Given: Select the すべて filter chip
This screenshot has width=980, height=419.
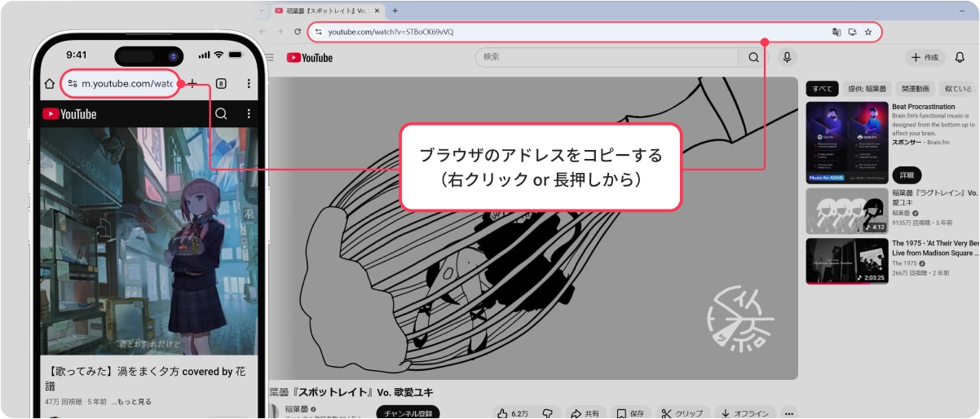Looking at the screenshot, I should [x=823, y=89].
